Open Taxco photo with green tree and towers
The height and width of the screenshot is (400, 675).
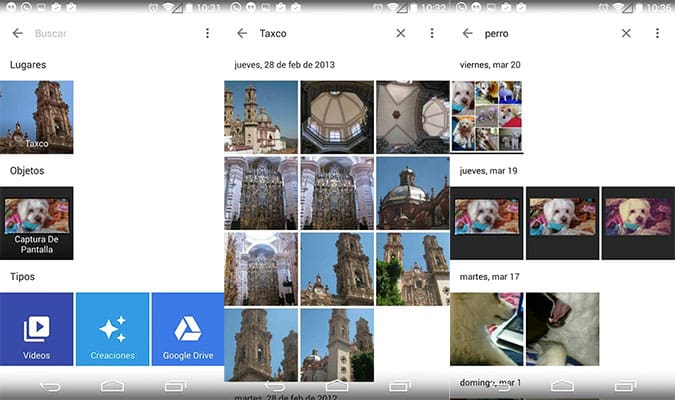click(x=413, y=269)
